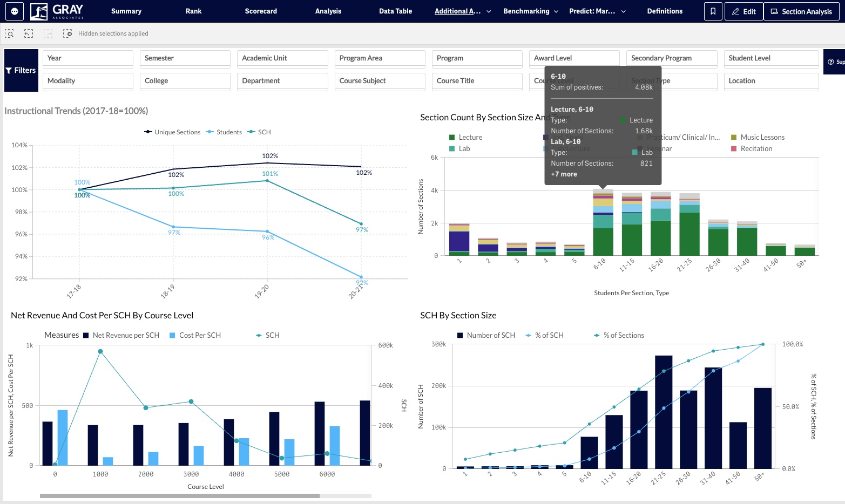
Task: Toggle the Net Revenue per SCH legend
Action: point(121,336)
